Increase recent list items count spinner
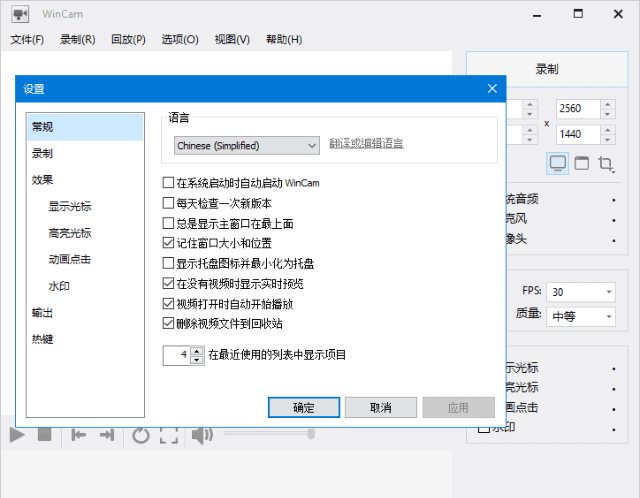The height and width of the screenshot is (498, 640). [197, 351]
